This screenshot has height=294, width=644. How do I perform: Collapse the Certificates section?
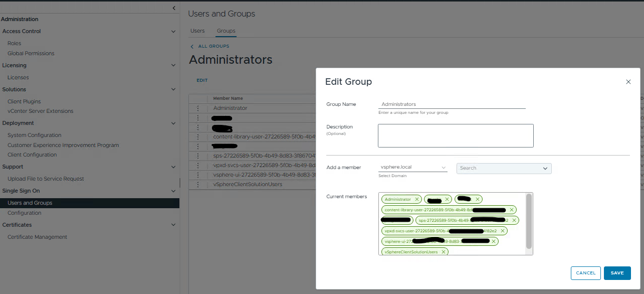click(173, 225)
